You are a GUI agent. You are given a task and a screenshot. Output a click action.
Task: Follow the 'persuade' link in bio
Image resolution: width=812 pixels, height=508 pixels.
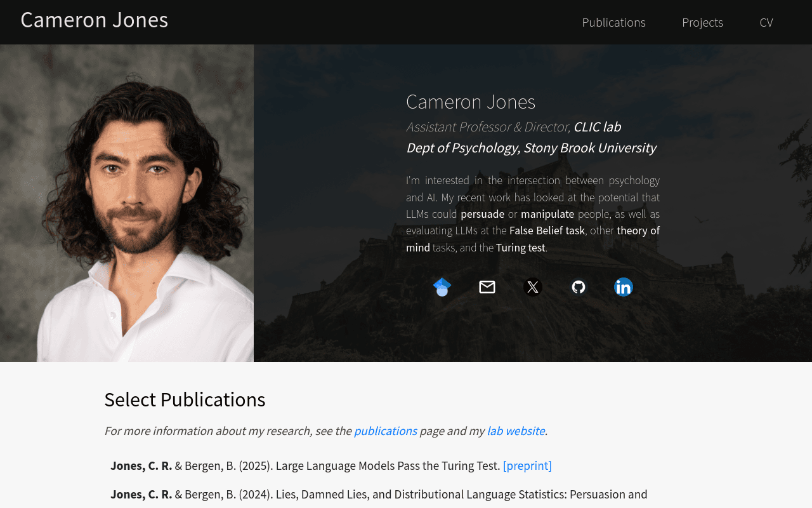(x=482, y=214)
